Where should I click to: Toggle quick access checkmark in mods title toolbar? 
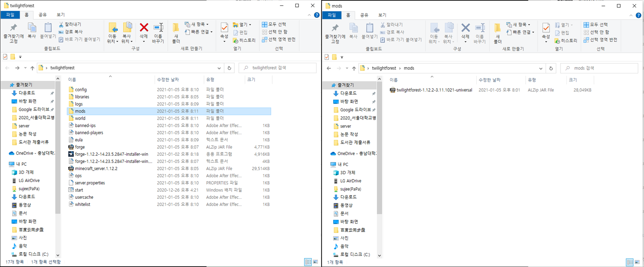click(327, 57)
